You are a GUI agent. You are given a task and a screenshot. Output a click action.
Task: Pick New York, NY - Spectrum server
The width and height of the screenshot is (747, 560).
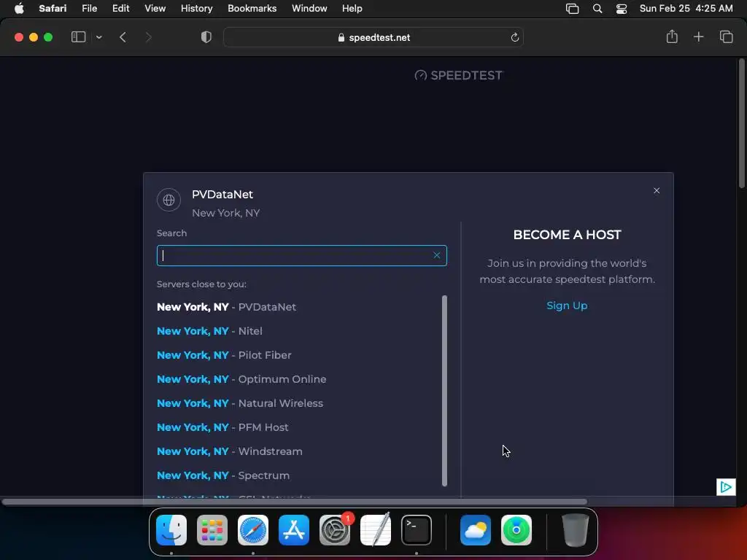[223, 475]
